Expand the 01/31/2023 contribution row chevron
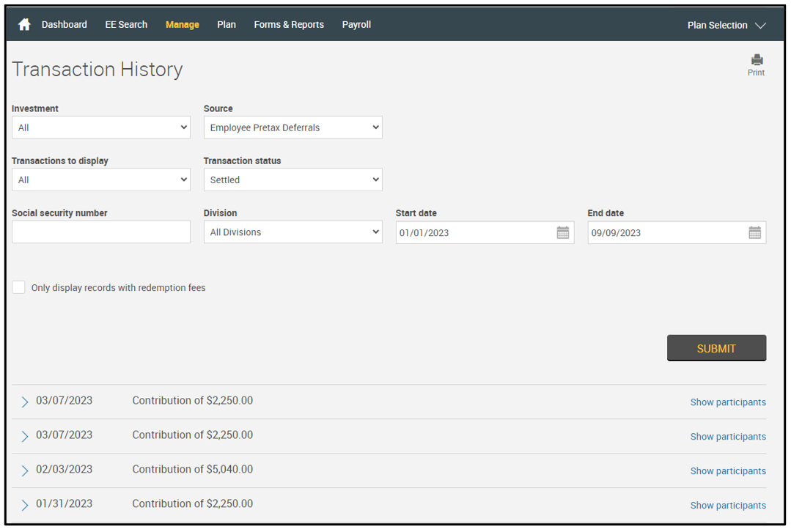This screenshot has height=532, width=791. coord(25,505)
